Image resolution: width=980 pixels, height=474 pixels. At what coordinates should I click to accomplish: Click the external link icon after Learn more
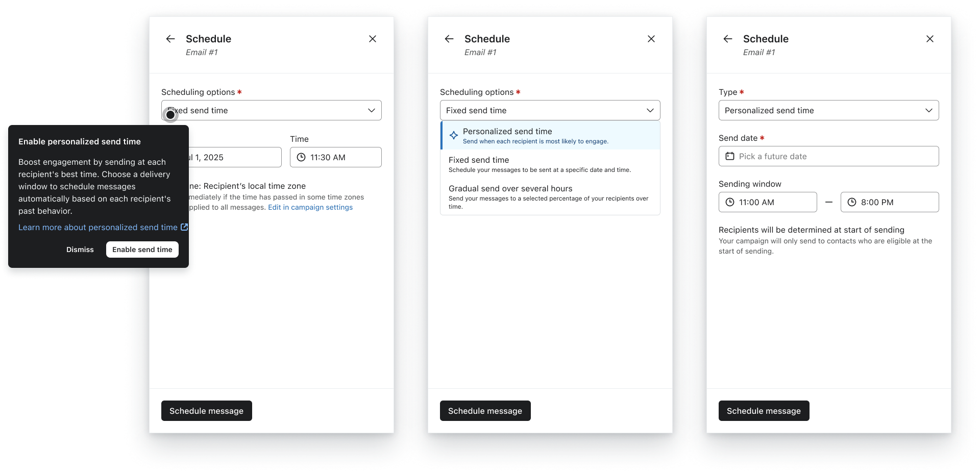(184, 227)
